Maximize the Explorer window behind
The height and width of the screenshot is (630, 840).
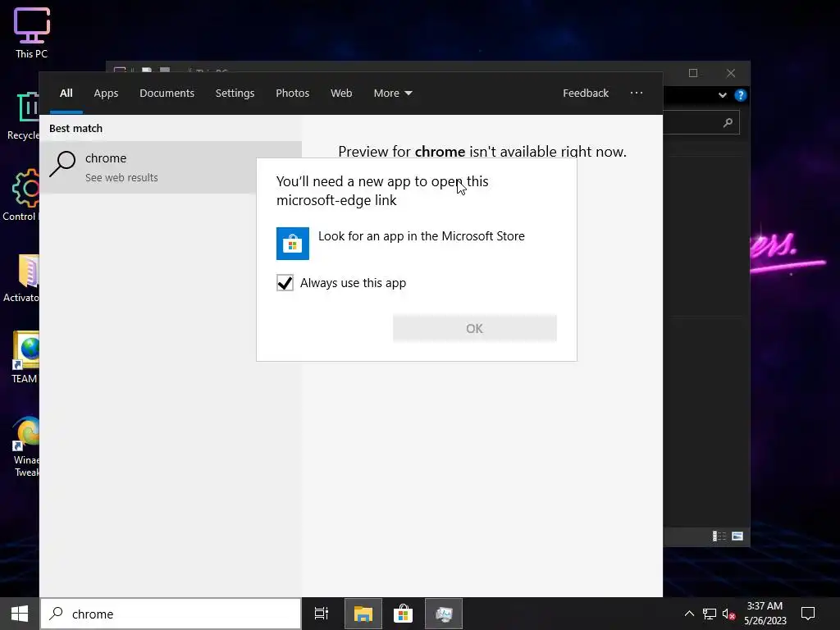pos(693,73)
